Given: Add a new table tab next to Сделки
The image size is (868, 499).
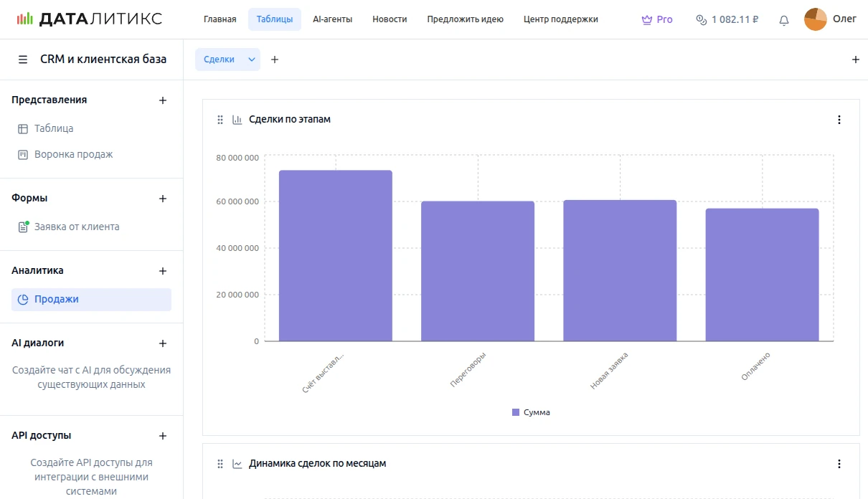Looking at the screenshot, I should pyautogui.click(x=275, y=60).
